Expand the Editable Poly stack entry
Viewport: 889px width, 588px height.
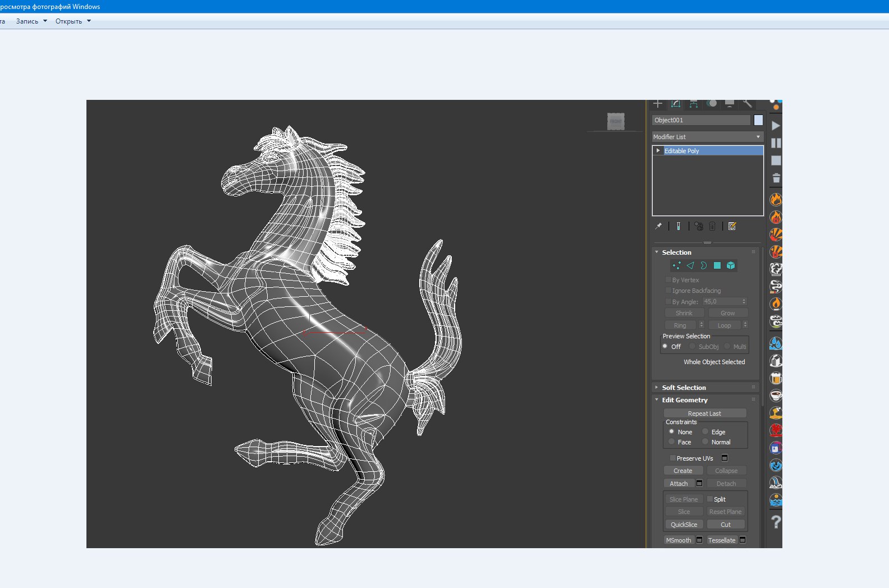click(x=658, y=150)
